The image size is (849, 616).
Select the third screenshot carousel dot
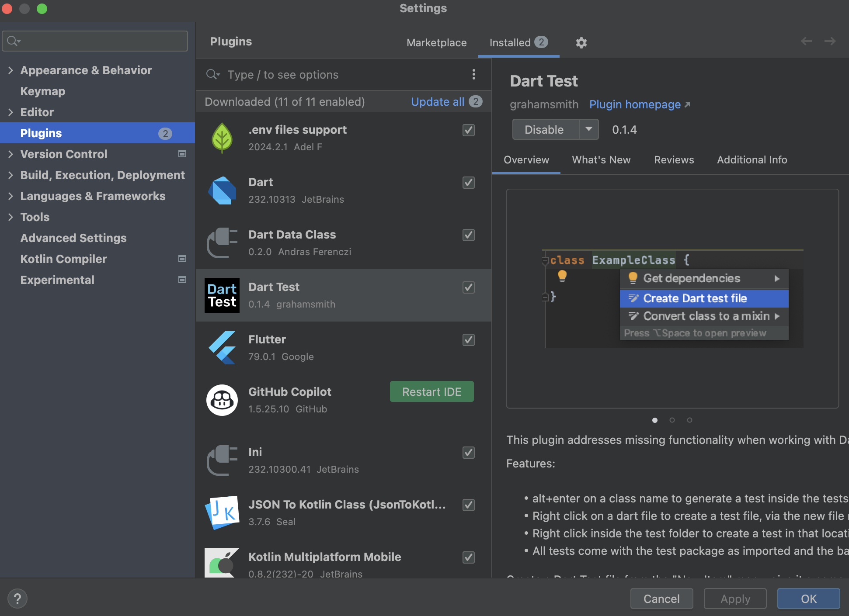tap(689, 420)
